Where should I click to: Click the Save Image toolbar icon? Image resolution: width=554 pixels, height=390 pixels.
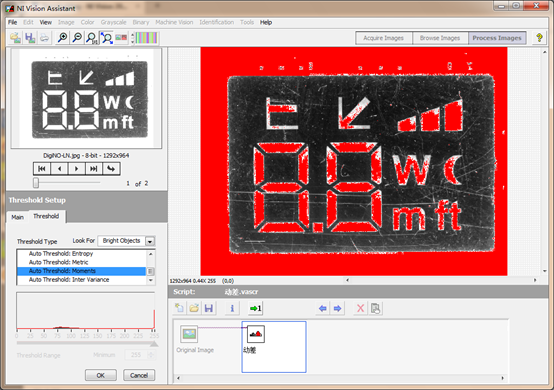(30, 37)
